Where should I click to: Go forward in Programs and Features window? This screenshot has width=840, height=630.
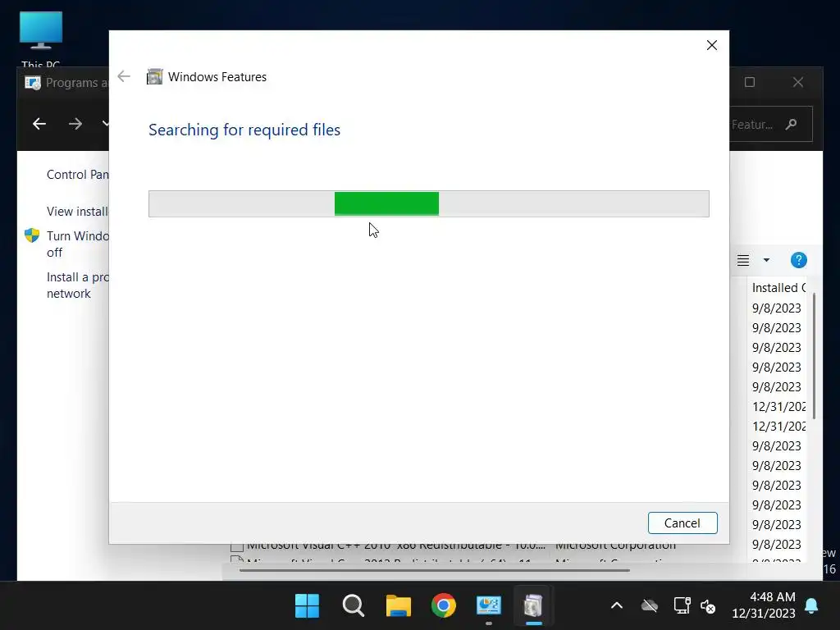click(75, 124)
